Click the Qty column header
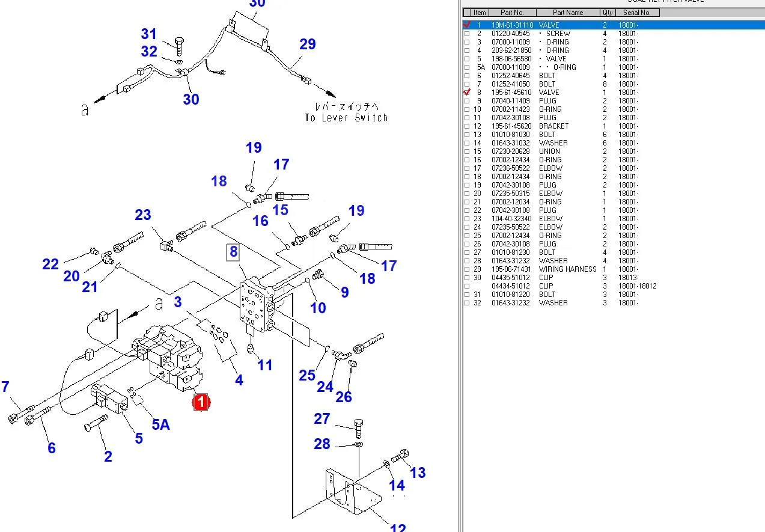Viewport: 765px width, 532px height. click(608, 13)
